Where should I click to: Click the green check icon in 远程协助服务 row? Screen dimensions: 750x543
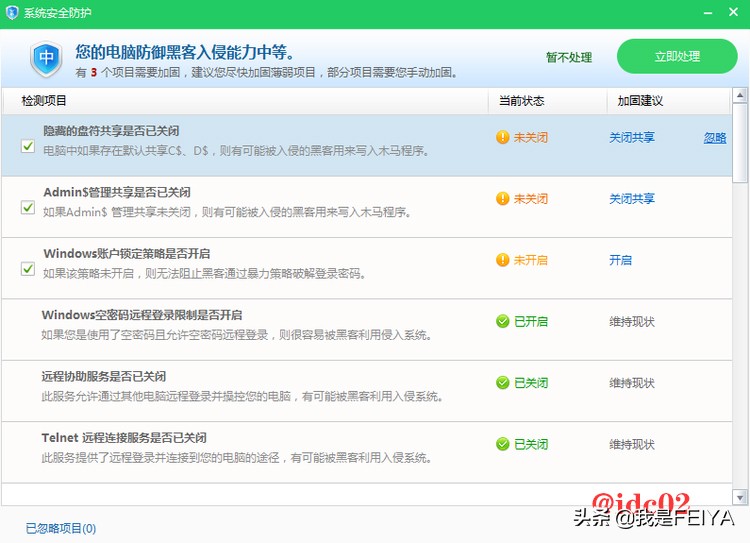[502, 382]
